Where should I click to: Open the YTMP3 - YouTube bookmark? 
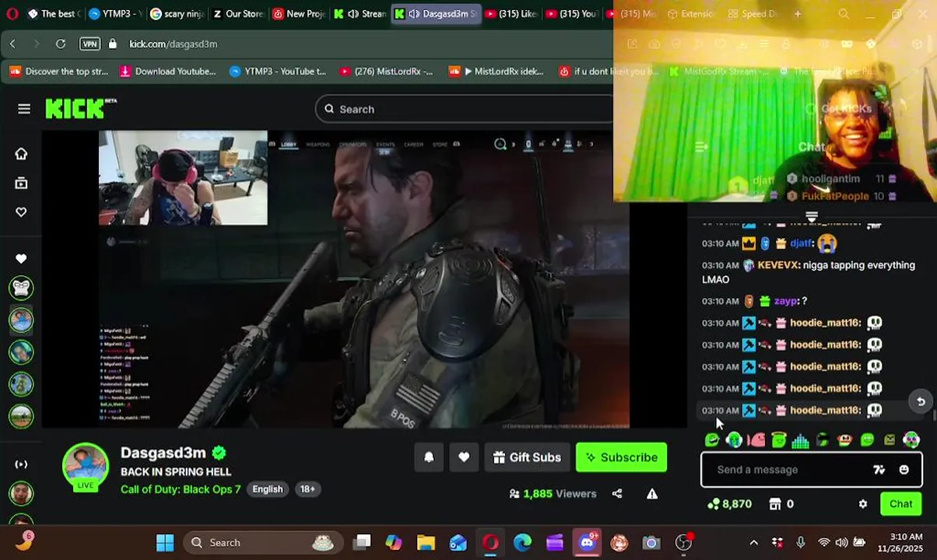pyautogui.click(x=278, y=72)
